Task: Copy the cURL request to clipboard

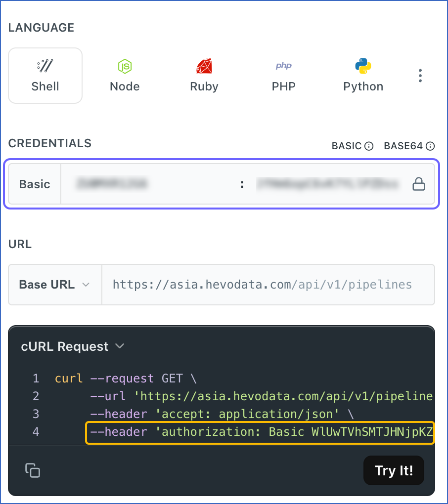Action: click(x=33, y=470)
